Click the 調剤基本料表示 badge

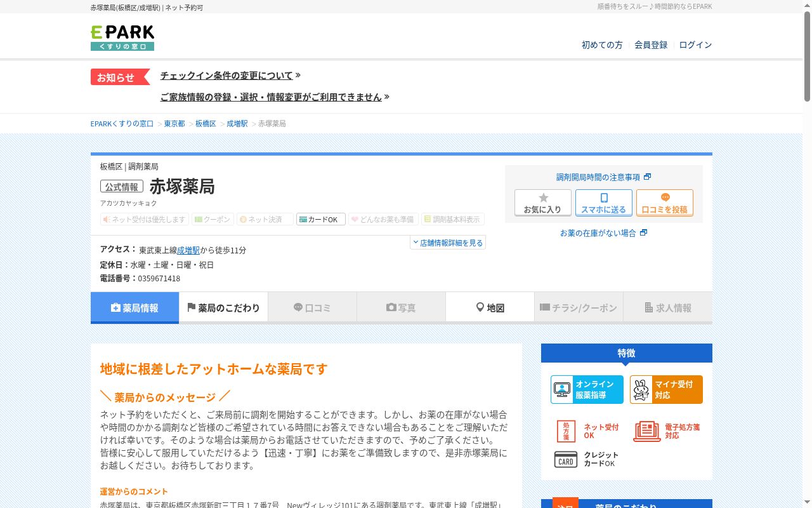pyautogui.click(x=452, y=219)
